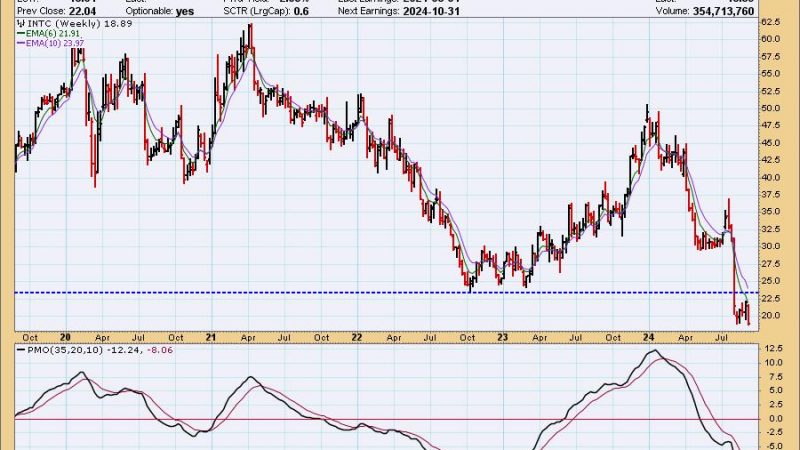Click the 40.0 price axis label
The image size is (800, 450).
click(x=770, y=178)
